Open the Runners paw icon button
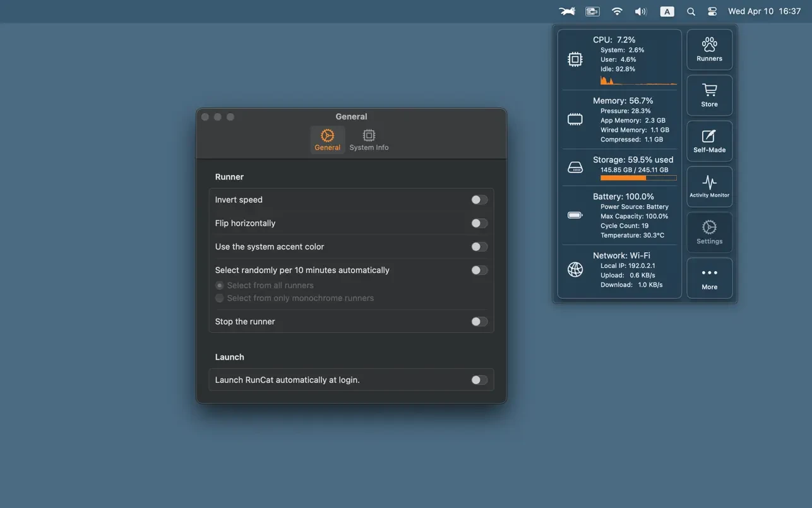 point(709,49)
